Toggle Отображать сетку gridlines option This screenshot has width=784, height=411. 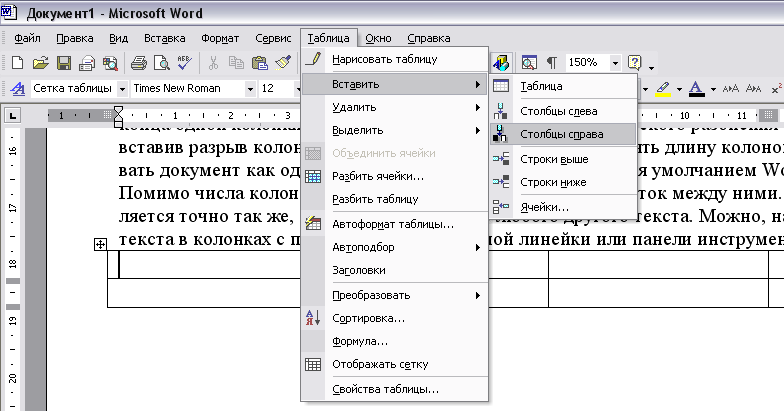click(x=394, y=364)
